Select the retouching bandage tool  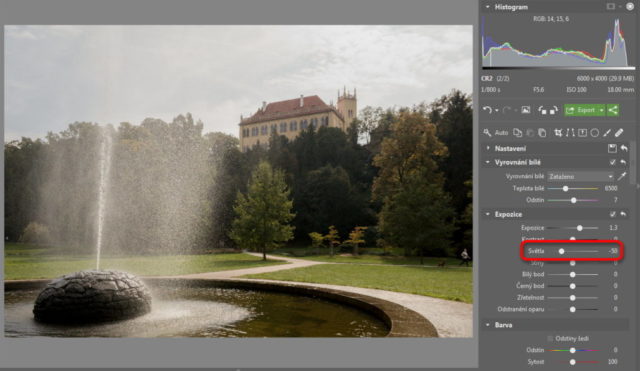click(619, 133)
